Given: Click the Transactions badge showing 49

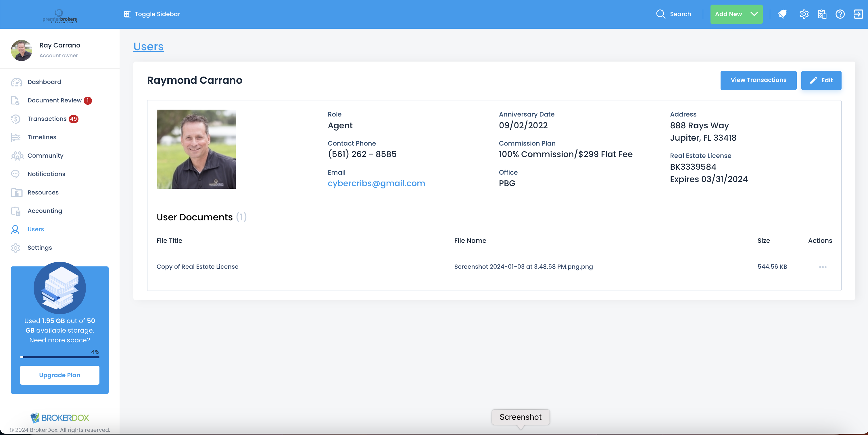Looking at the screenshot, I should [x=74, y=119].
